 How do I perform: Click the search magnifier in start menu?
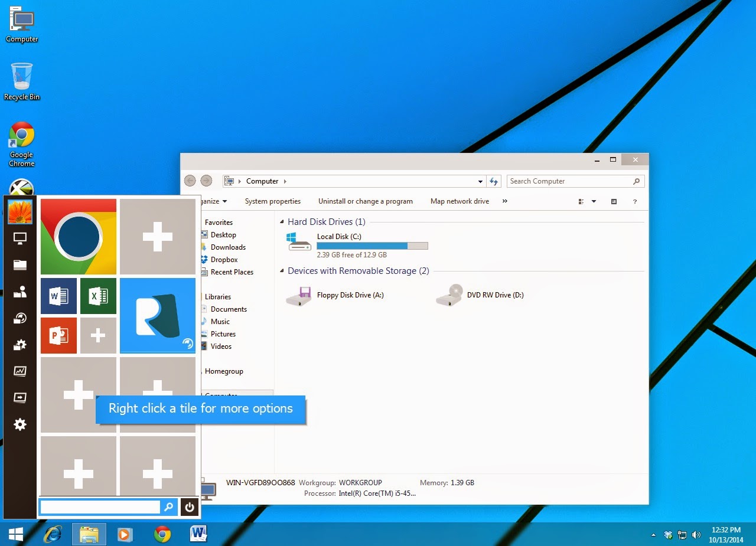169,507
